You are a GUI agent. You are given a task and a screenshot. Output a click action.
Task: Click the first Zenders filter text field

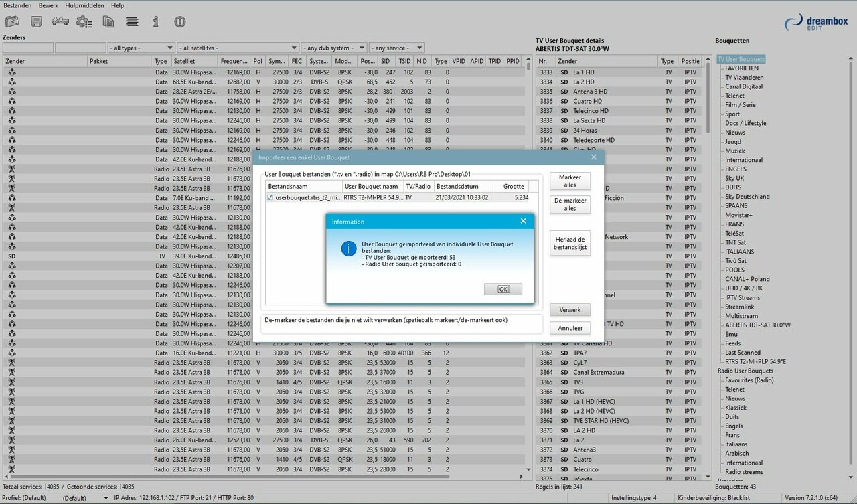28,48
